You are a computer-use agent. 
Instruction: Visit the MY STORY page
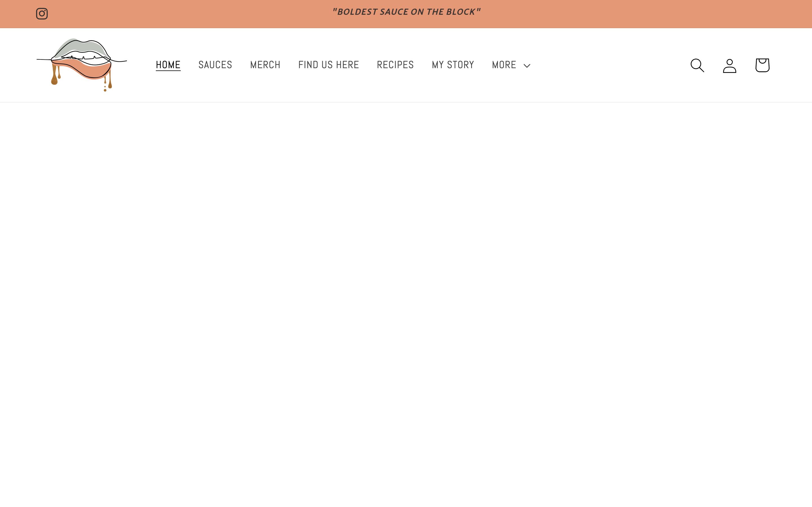(453, 65)
